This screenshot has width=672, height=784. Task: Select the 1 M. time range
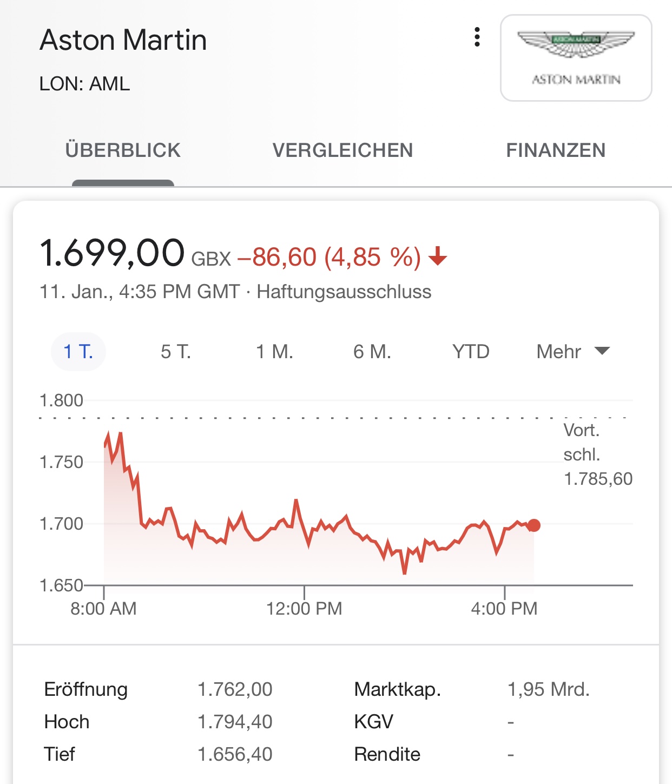coord(274,352)
